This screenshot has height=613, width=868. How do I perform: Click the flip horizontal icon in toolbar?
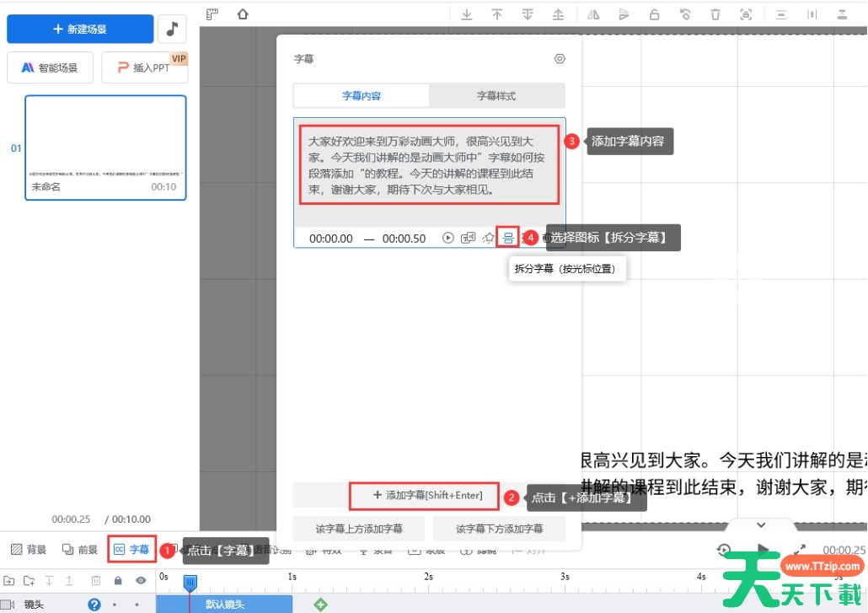593,14
